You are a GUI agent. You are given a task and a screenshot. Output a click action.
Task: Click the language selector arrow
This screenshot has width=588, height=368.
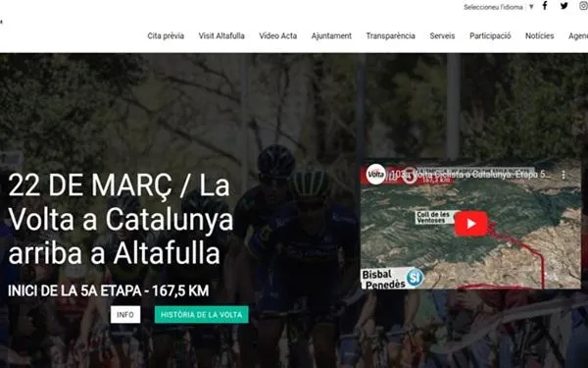(531, 7)
